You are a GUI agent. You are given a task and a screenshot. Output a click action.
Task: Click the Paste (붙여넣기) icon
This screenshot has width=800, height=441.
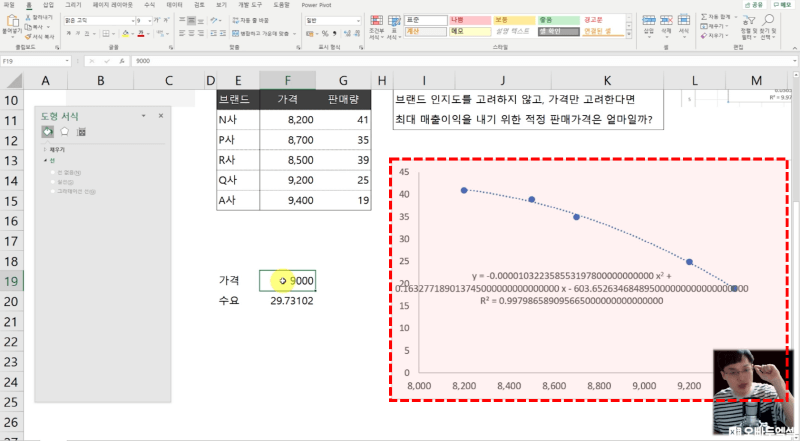tap(11, 21)
